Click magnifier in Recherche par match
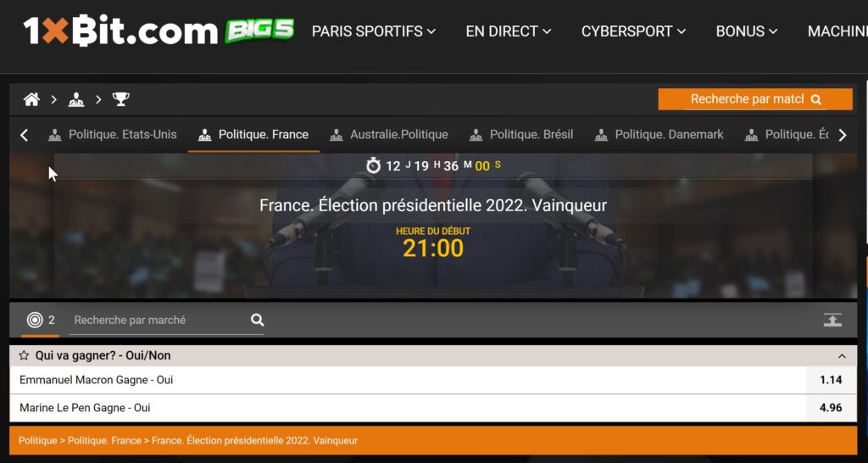Screen dimensions: 868x463 pyautogui.click(x=816, y=100)
